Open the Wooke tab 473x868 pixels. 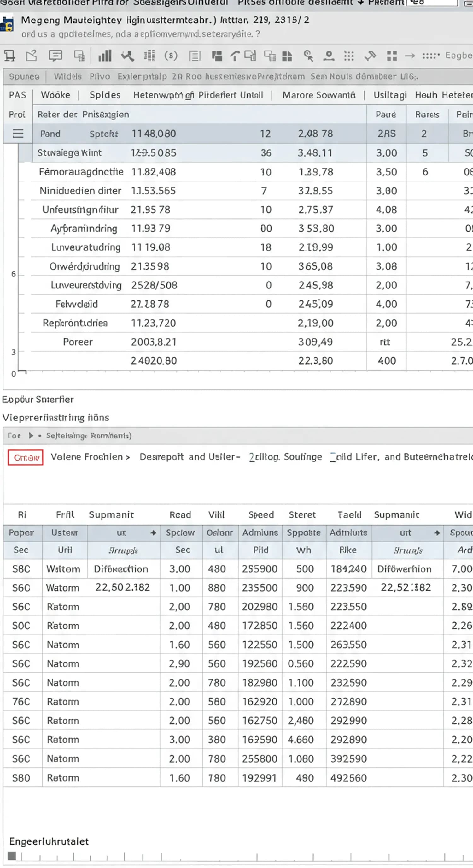55,95
